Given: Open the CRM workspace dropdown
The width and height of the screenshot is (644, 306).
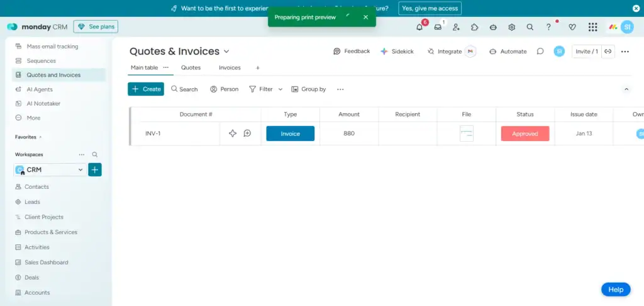Looking at the screenshot, I should point(50,169).
